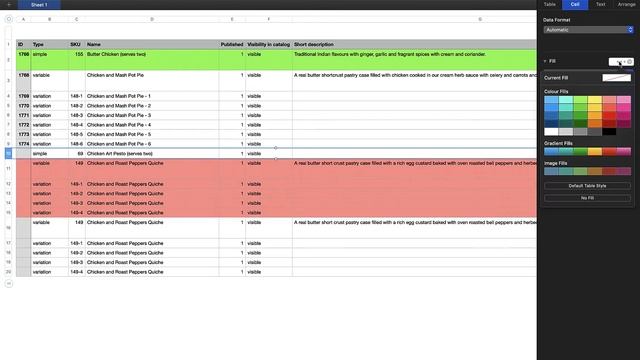Choose the yellow gradient fill swatch
The height and width of the screenshot is (360, 640).
(595, 151)
